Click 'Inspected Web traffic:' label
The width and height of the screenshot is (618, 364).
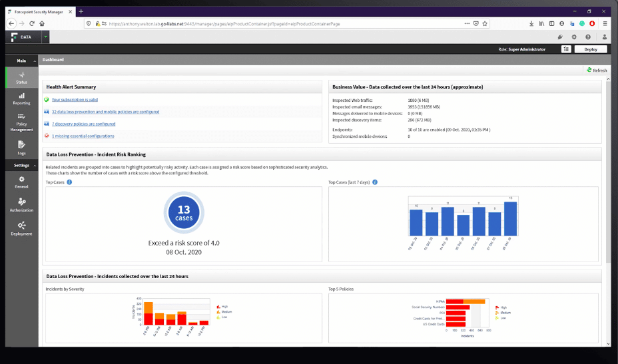[352, 100]
